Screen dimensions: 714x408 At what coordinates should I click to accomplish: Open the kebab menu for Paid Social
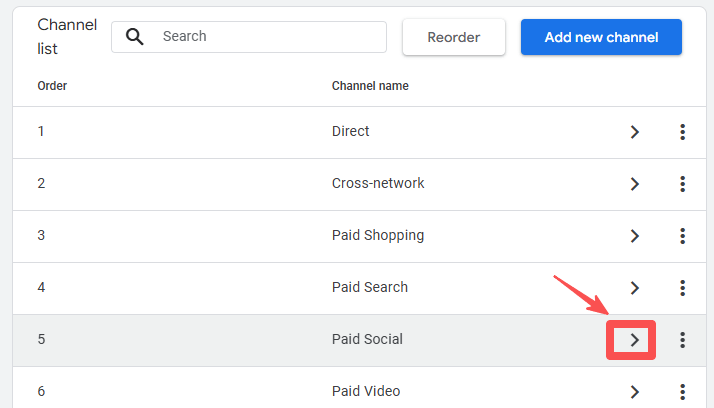[x=682, y=340]
